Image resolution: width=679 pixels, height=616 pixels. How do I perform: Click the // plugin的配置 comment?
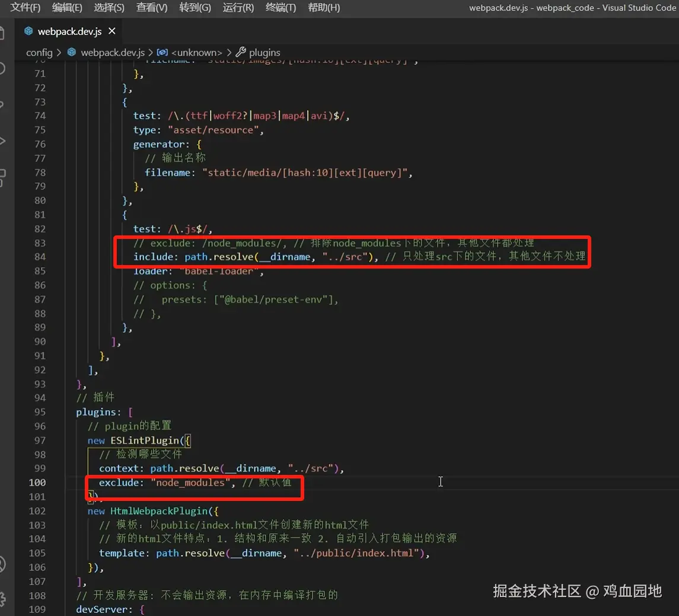[129, 426]
